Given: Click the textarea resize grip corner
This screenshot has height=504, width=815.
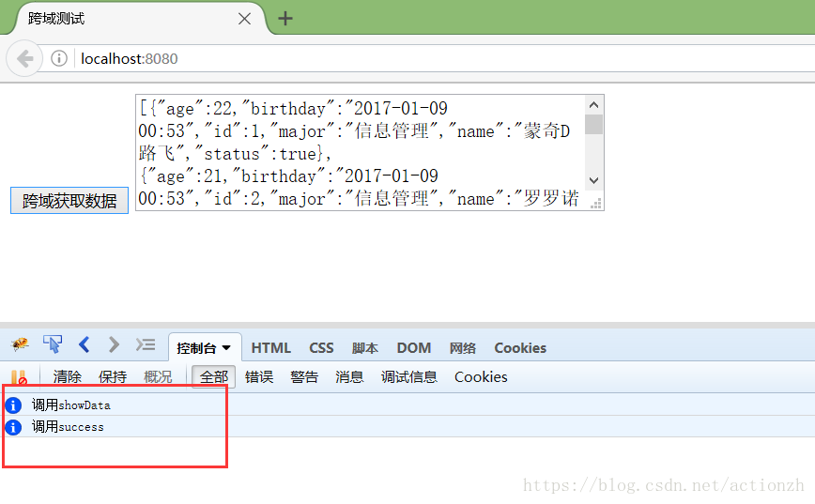Looking at the screenshot, I should point(596,203).
